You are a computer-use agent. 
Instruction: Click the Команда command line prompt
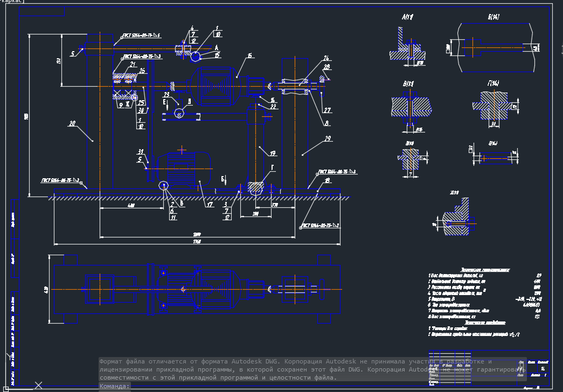tap(115, 386)
